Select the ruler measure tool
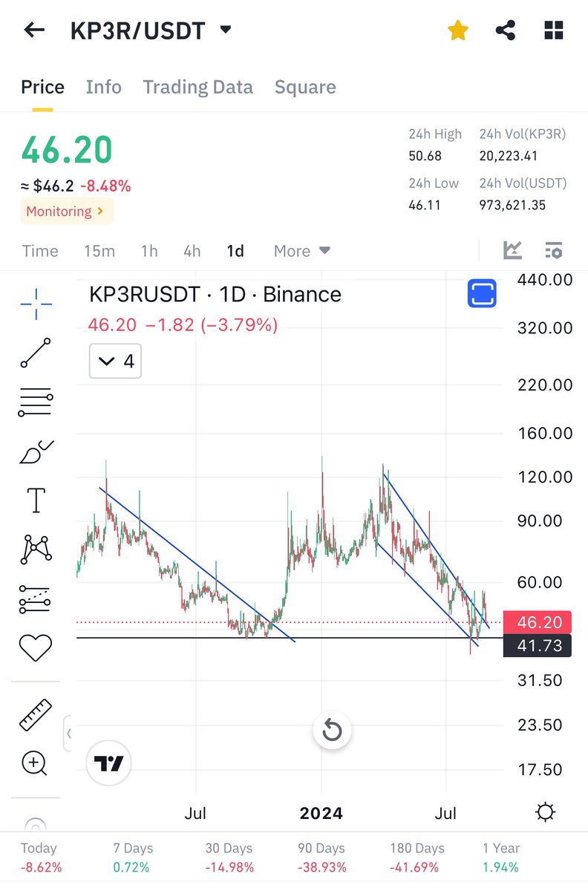Screen dimensions: 588x891 [x=36, y=715]
